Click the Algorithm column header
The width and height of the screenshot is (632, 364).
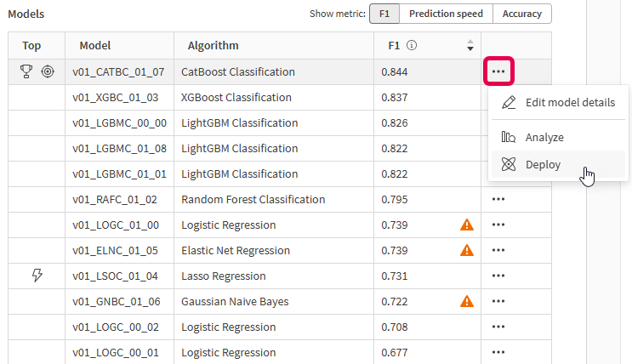(x=214, y=46)
